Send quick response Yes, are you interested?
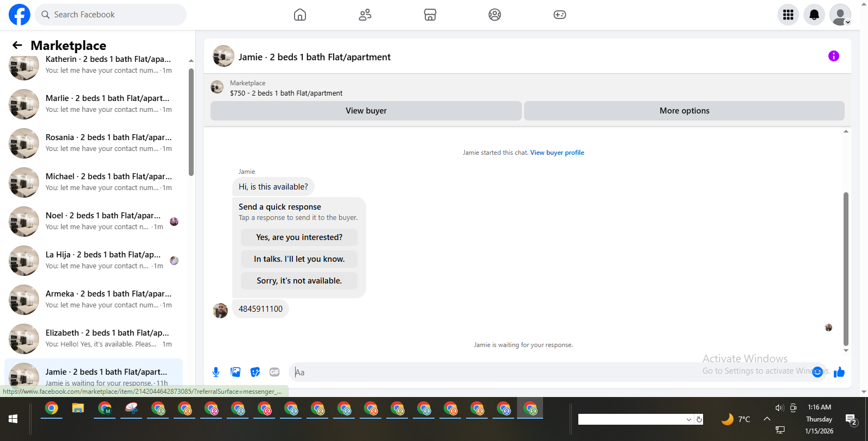Viewport: 868px width, 441px height. (x=299, y=237)
